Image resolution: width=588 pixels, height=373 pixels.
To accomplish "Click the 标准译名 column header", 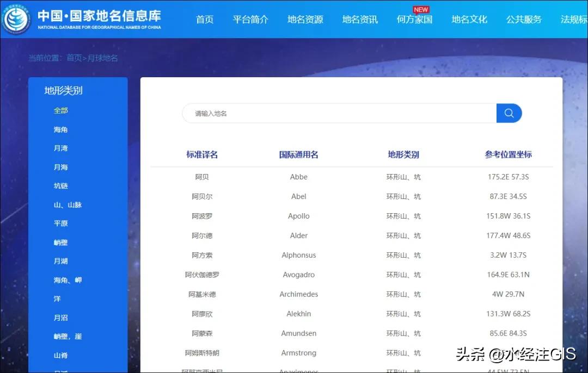I will [202, 154].
